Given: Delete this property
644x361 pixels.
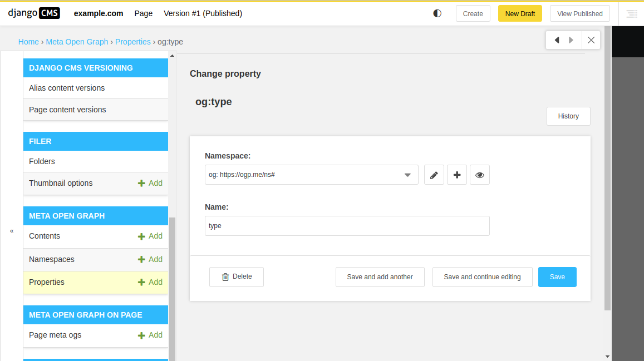Looking at the screenshot, I should click(x=237, y=277).
